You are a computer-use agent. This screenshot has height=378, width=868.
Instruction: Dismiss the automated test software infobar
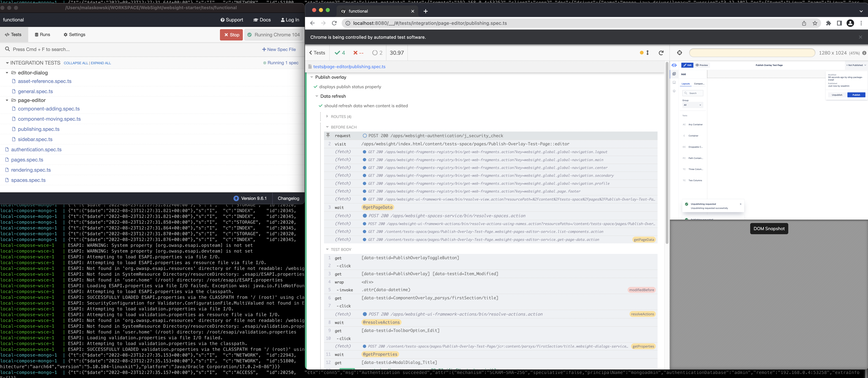click(x=860, y=37)
